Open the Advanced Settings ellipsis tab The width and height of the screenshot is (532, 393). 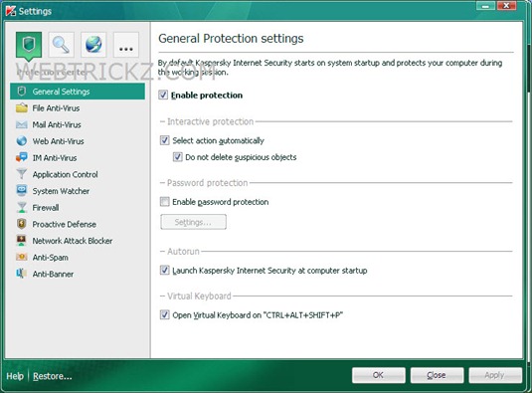(126, 45)
